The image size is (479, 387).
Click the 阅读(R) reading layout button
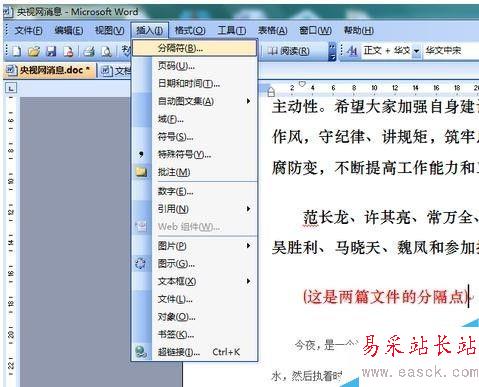pos(289,51)
